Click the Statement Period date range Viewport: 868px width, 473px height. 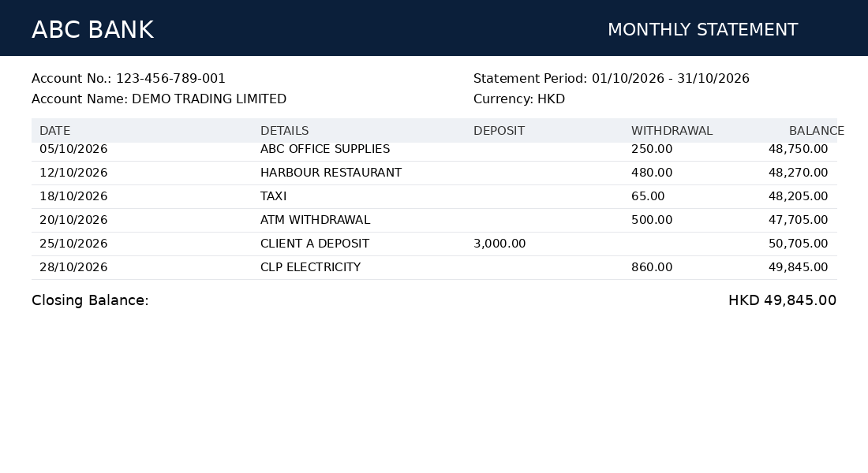click(x=671, y=79)
